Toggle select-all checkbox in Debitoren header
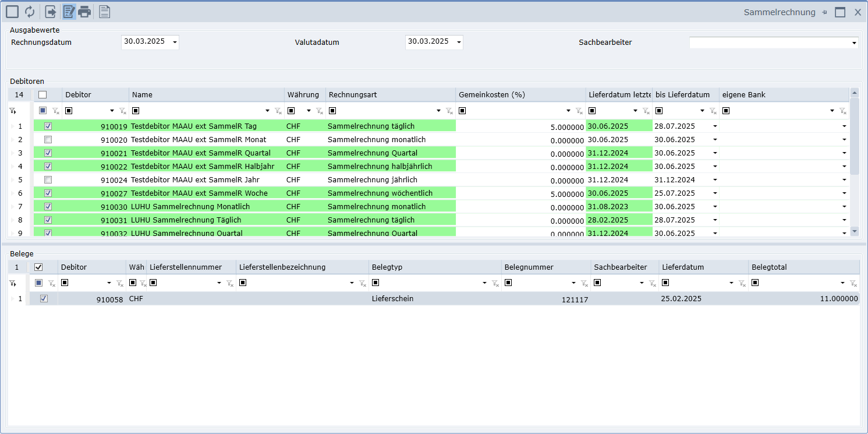The image size is (868, 434). [x=42, y=95]
